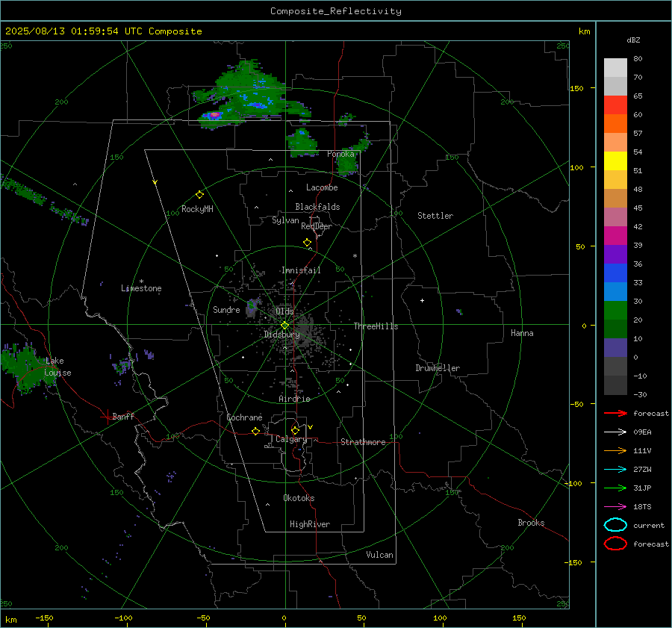Click the yellow diamond marker beside RockyMH
The image size is (672, 628).
pyautogui.click(x=199, y=195)
